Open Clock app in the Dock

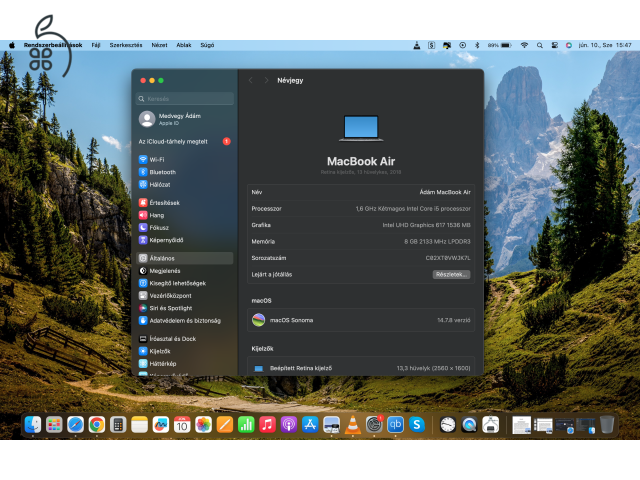tap(448, 425)
